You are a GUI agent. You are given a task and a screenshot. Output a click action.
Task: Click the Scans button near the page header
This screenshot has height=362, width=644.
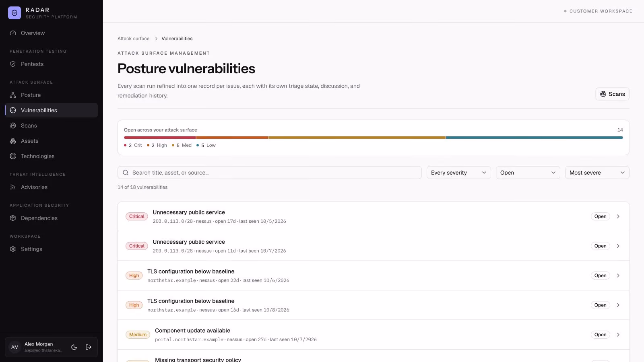click(612, 94)
